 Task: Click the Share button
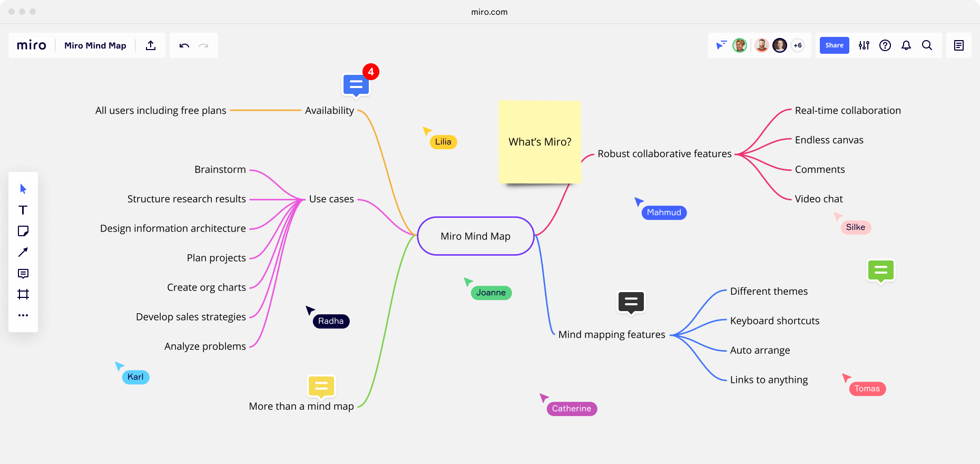pos(835,45)
